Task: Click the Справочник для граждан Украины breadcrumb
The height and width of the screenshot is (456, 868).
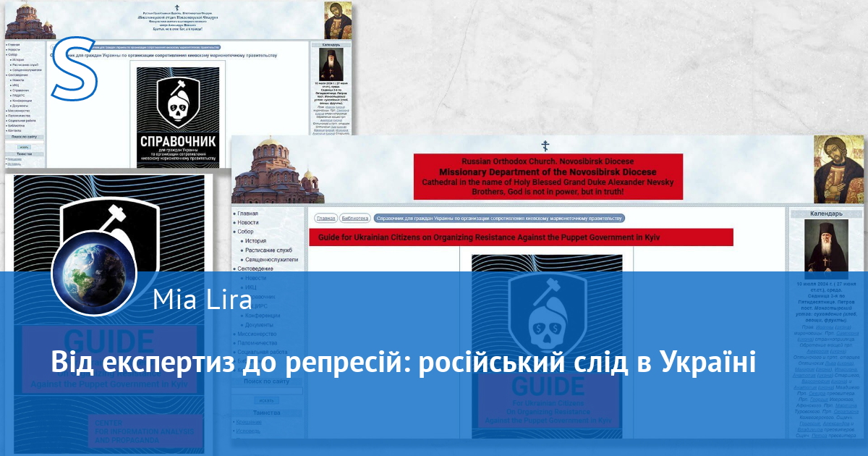Action: coord(499,218)
